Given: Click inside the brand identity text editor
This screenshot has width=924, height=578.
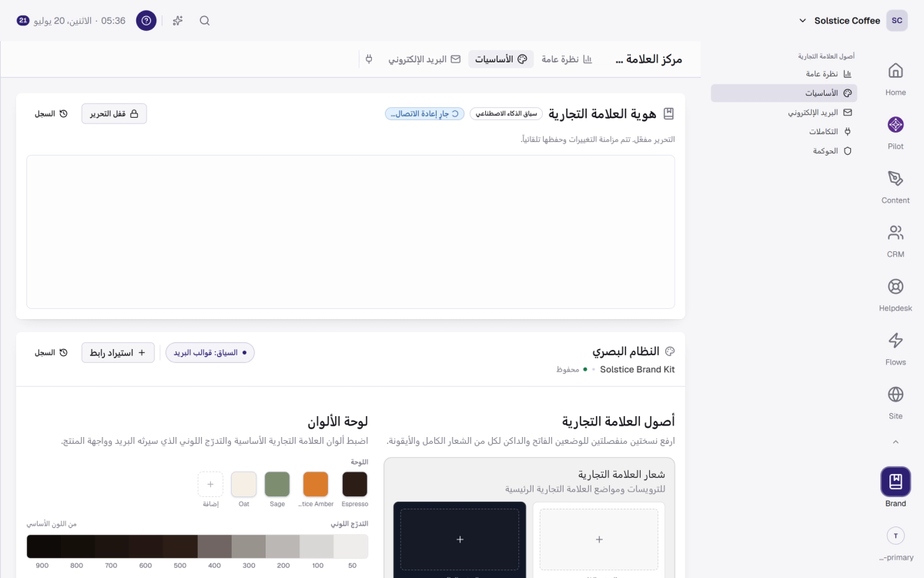Looking at the screenshot, I should [x=350, y=232].
